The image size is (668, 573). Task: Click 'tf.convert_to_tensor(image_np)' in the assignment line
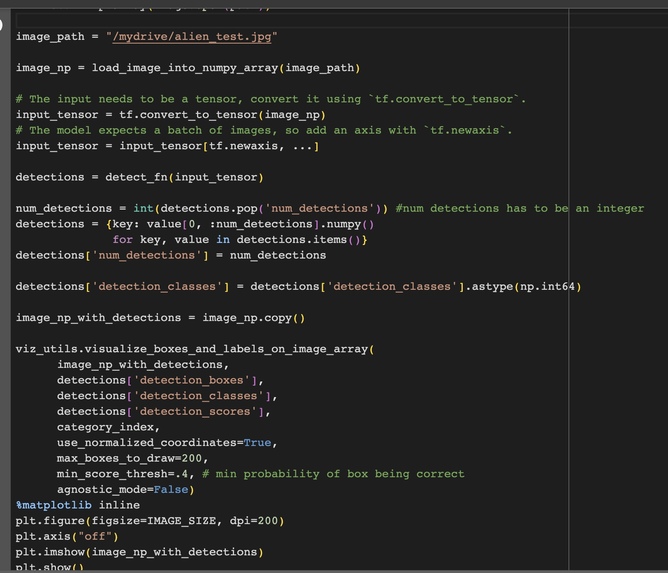click(x=222, y=115)
